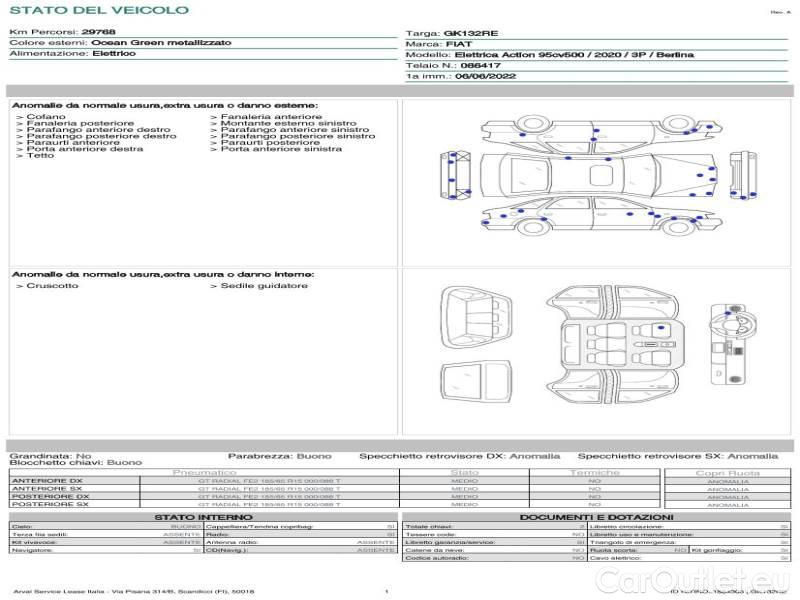The image size is (800, 600).
Task: Click the STATO DEL VEICOLO title
Action: [99, 10]
